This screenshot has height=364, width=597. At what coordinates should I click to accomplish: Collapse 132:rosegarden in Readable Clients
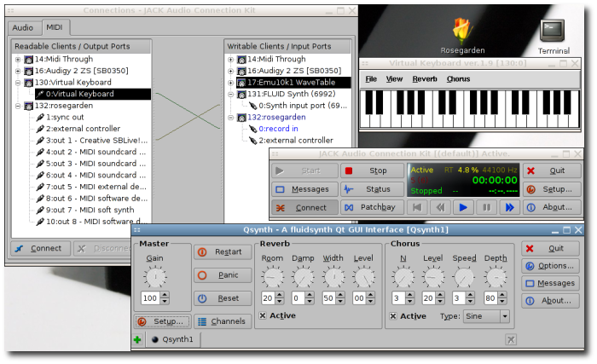pyautogui.click(x=18, y=106)
